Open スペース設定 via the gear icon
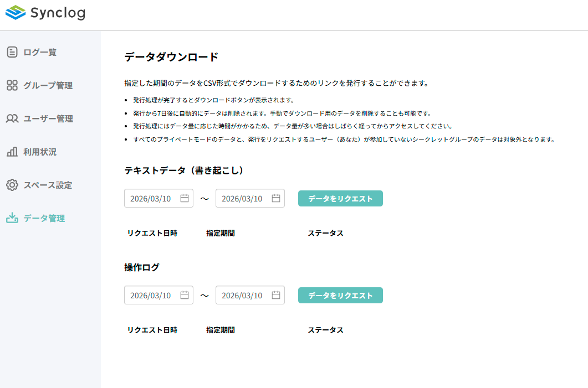 (x=12, y=185)
